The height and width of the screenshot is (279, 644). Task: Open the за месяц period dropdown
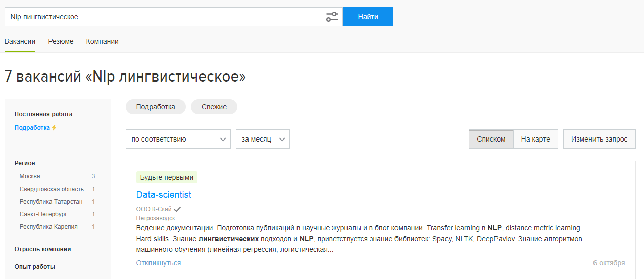[263, 139]
